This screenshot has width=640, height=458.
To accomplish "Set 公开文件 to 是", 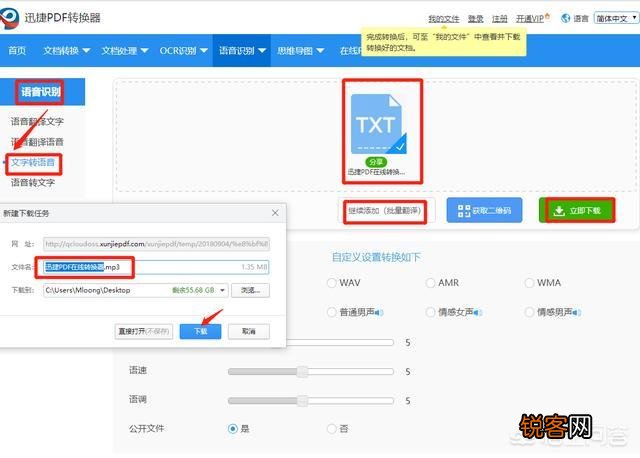I will point(233,429).
